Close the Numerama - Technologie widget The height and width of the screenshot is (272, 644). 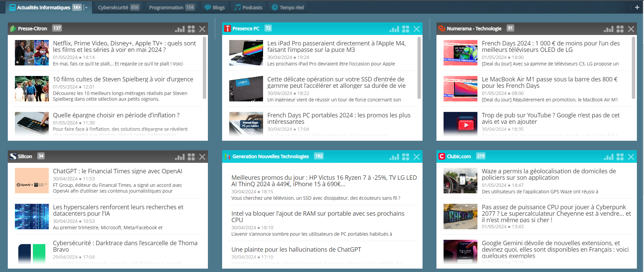tap(631, 29)
